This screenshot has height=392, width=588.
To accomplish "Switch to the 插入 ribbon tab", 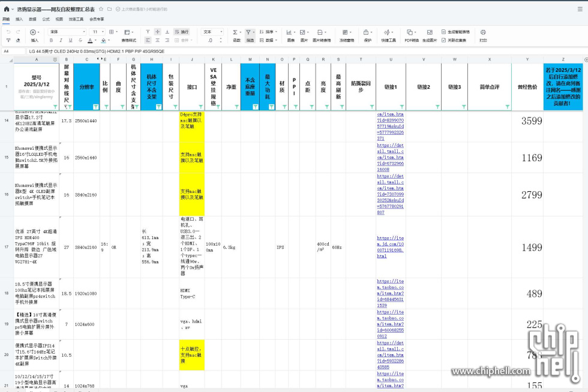I will 19,19.
